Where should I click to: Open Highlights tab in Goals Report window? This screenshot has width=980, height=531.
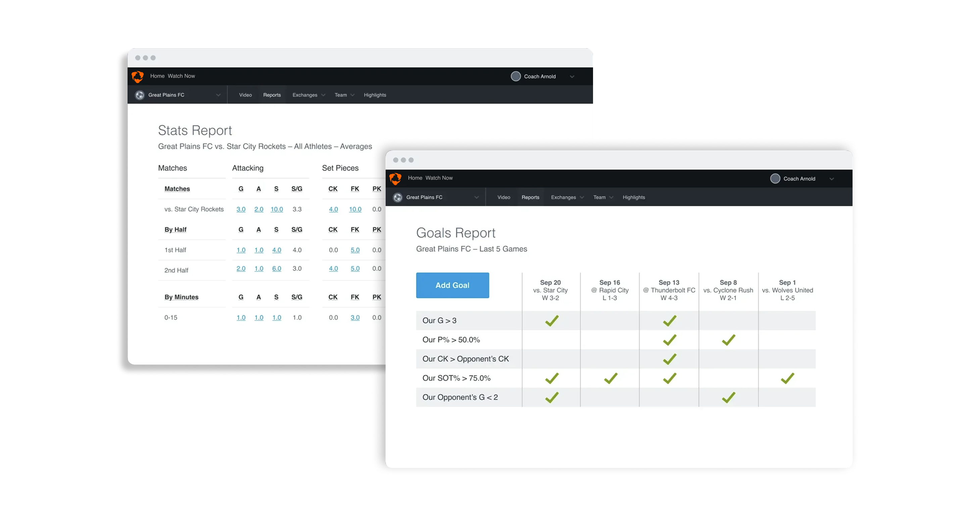633,197
